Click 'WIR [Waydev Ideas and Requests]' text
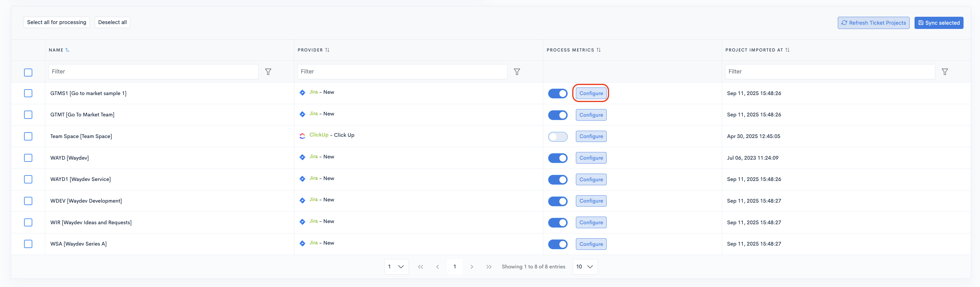 click(x=91, y=223)
